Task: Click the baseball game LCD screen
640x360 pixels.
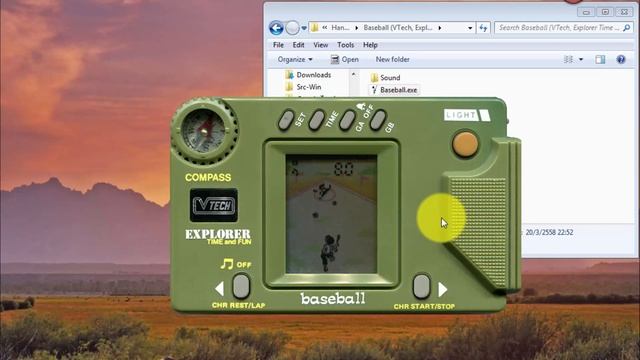Action: pos(331,214)
